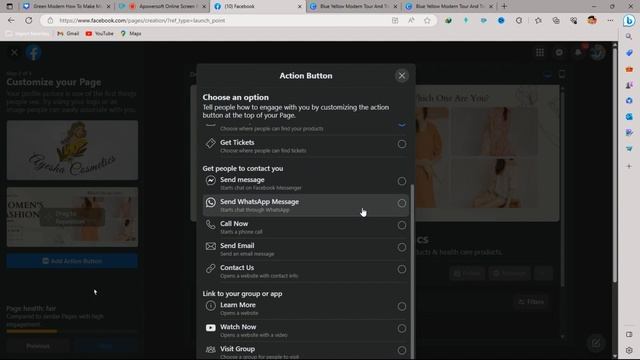This screenshot has height=360, width=640.
Task: Go back in the browser
Action: [x=11, y=20]
